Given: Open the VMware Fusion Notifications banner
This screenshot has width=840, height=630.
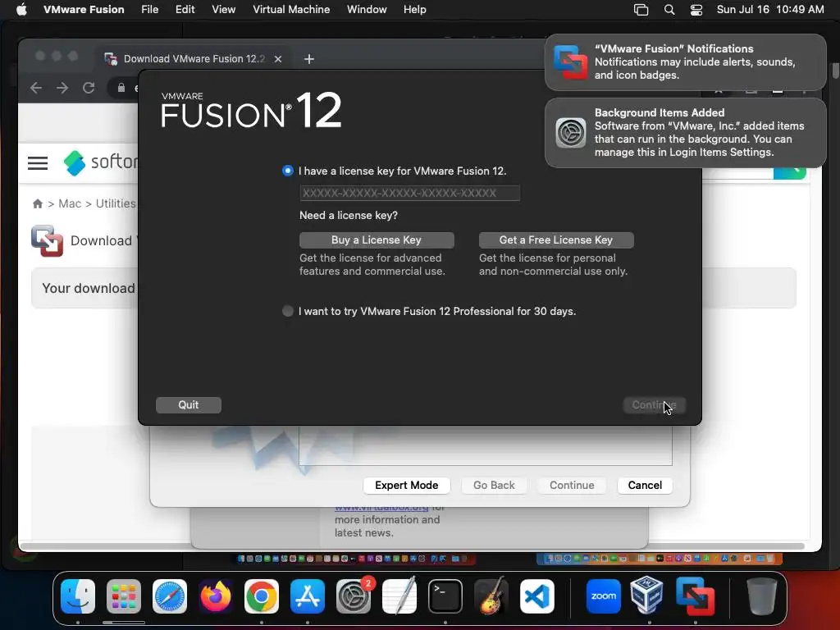Looking at the screenshot, I should point(686,62).
